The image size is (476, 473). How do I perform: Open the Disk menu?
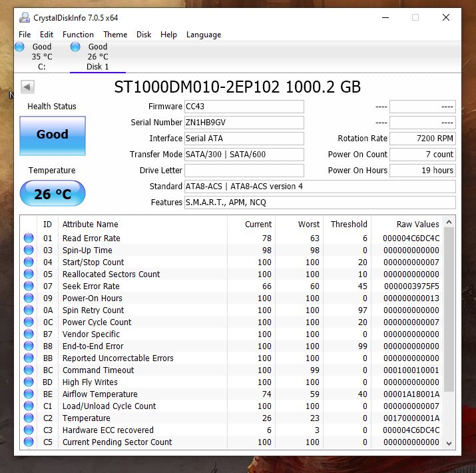point(144,35)
